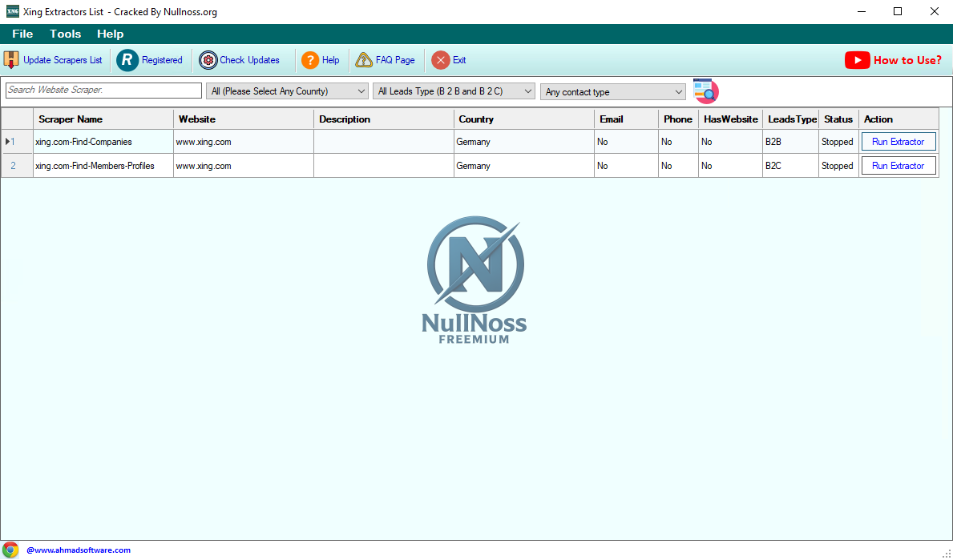Click the Check Updates gear icon
The width and height of the screenshot is (953, 560).
pyautogui.click(x=208, y=60)
